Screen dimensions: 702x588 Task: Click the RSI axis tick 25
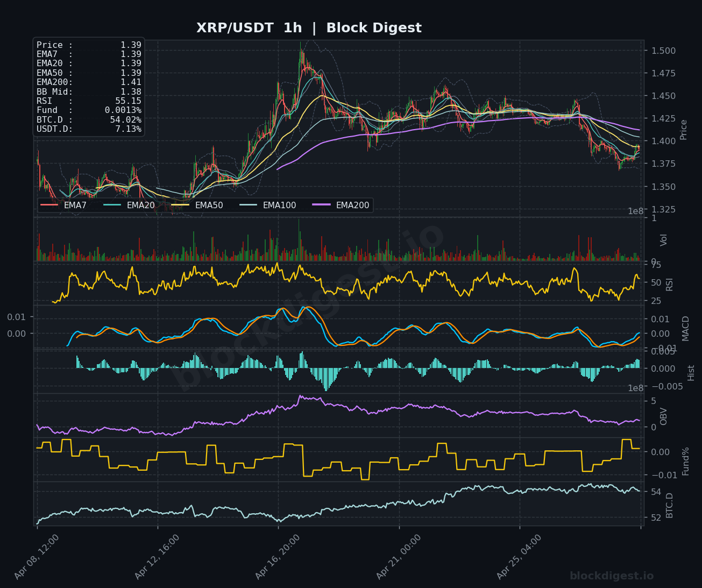pyautogui.click(x=656, y=300)
